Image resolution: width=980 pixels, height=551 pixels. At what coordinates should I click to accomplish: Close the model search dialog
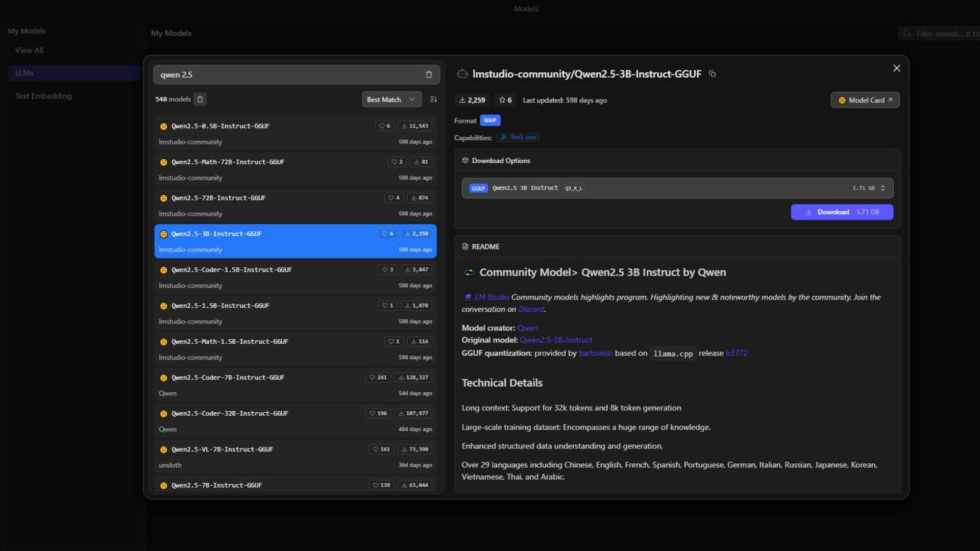point(896,68)
